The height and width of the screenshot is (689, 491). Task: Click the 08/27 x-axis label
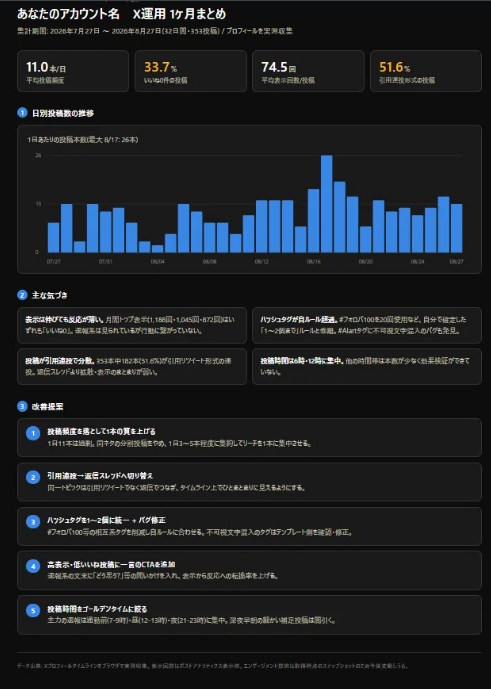pos(456,261)
